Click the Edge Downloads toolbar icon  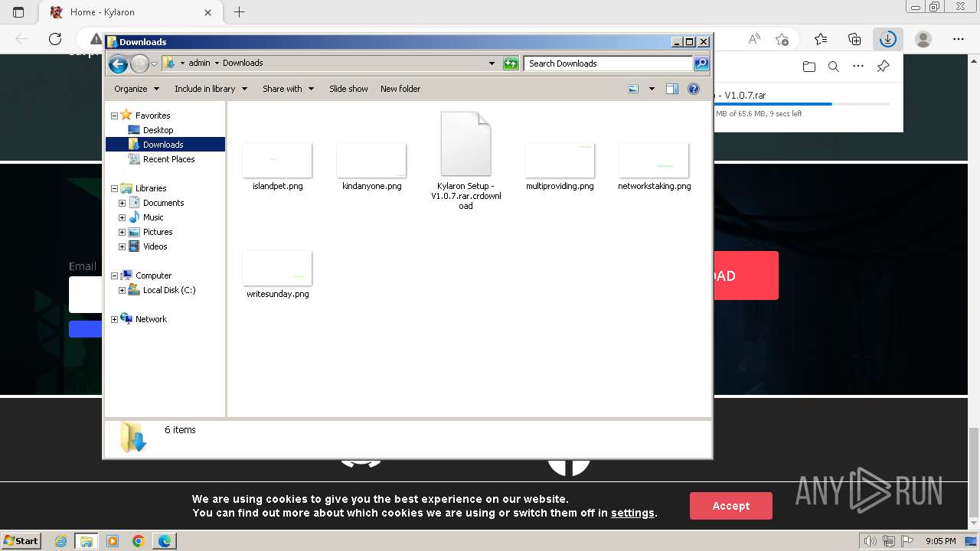click(x=887, y=39)
